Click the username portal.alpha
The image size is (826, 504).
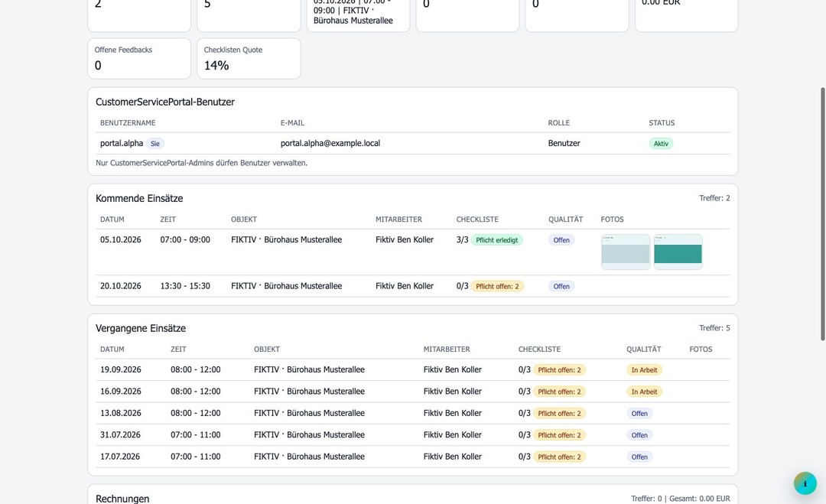click(x=122, y=143)
